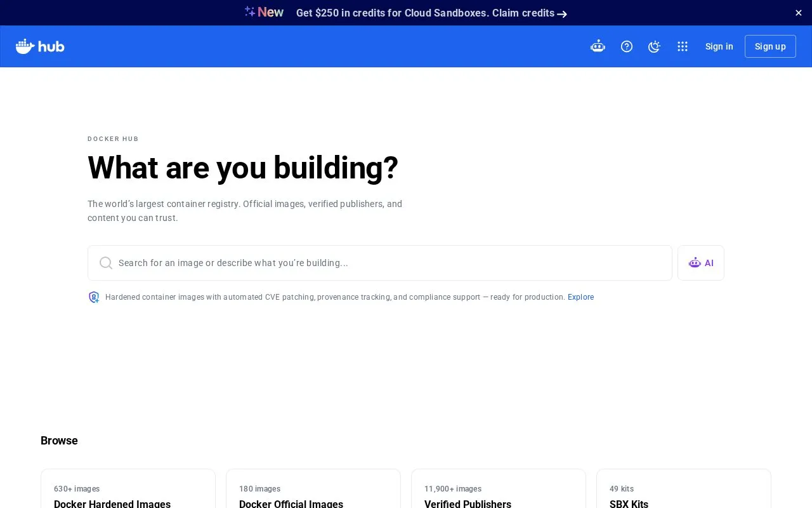The image size is (812, 508).
Task: Click the AI search button
Action: tap(701, 263)
